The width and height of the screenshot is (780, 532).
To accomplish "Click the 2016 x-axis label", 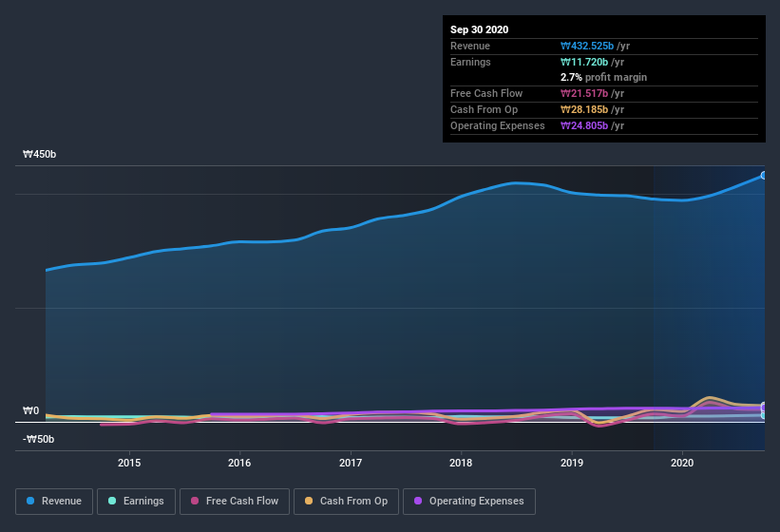I will click(239, 463).
